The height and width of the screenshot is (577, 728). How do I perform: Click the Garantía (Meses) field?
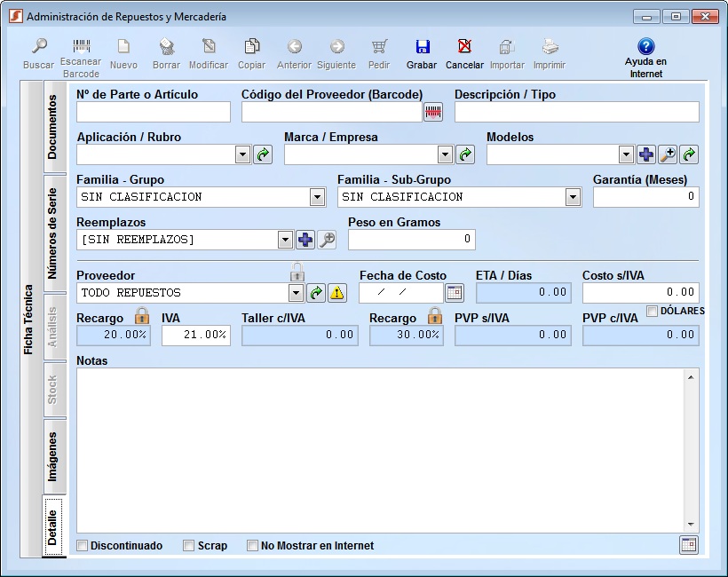[x=645, y=197]
